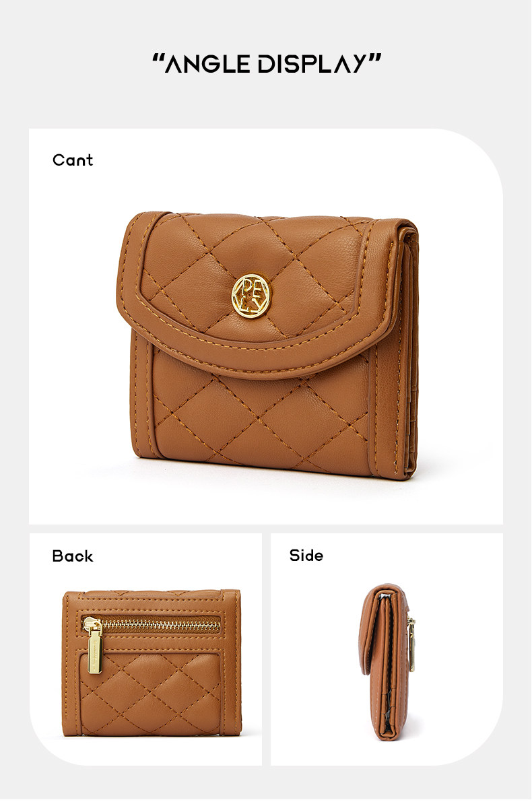Click the gold zipper pull on back view
Image resolution: width=532 pixels, height=802 pixels.
95,647
